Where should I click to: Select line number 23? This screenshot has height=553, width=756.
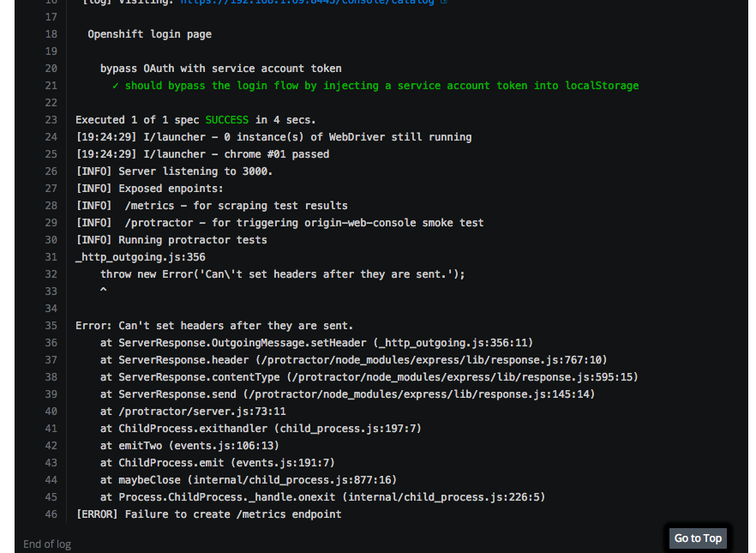pyautogui.click(x=51, y=119)
